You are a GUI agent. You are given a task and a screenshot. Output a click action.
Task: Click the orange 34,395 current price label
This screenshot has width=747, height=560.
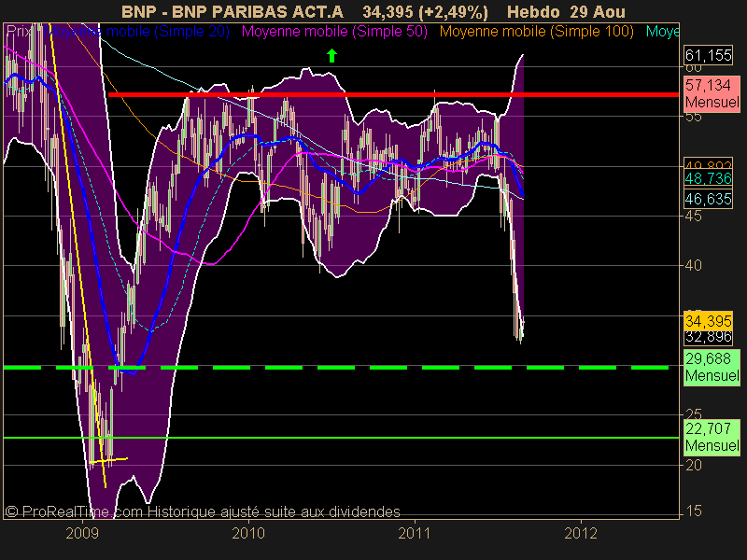tap(708, 321)
